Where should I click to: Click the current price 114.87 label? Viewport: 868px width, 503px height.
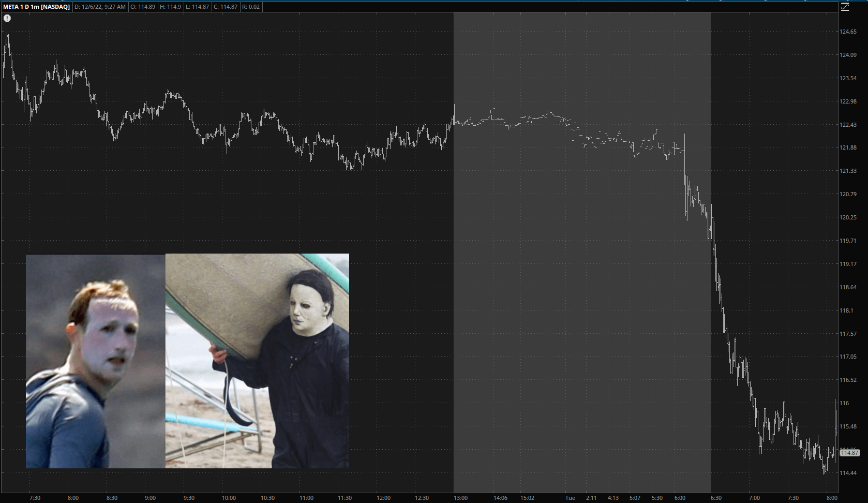click(849, 453)
